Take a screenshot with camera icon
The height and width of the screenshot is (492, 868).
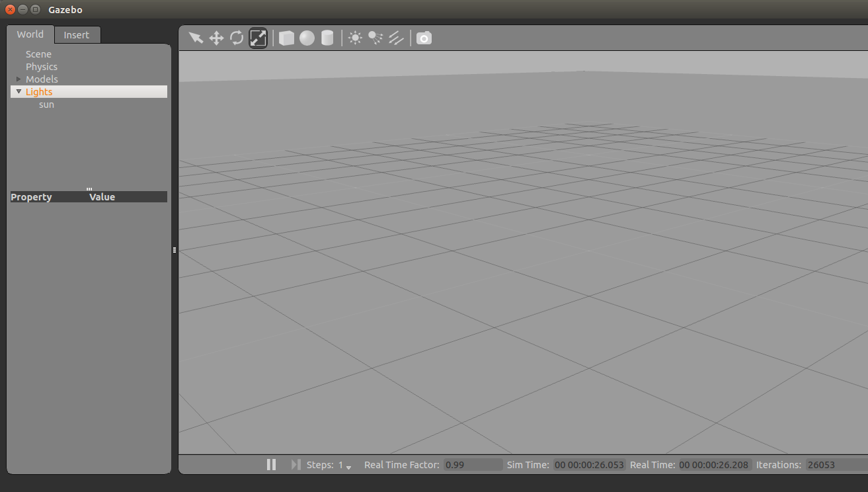(x=424, y=38)
